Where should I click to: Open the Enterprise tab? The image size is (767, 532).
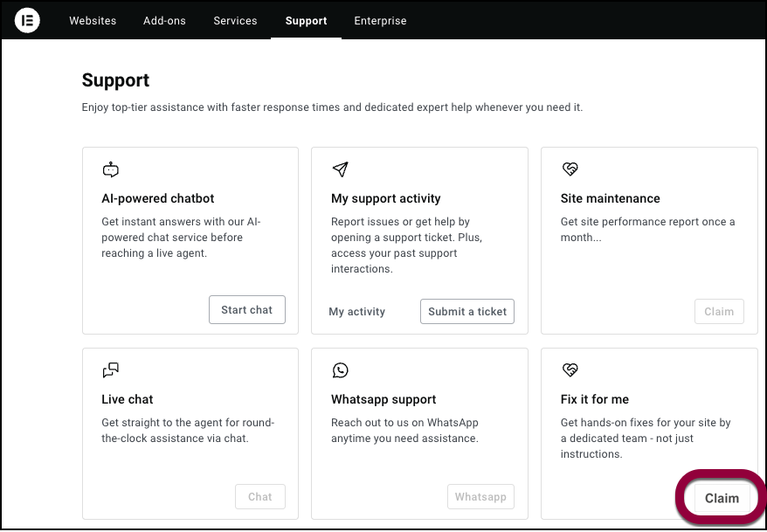[380, 21]
